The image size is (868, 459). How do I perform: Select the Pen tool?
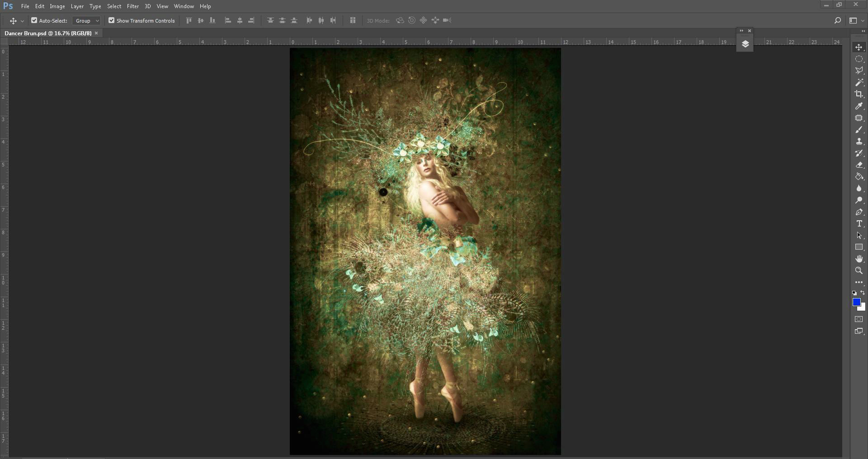(859, 212)
